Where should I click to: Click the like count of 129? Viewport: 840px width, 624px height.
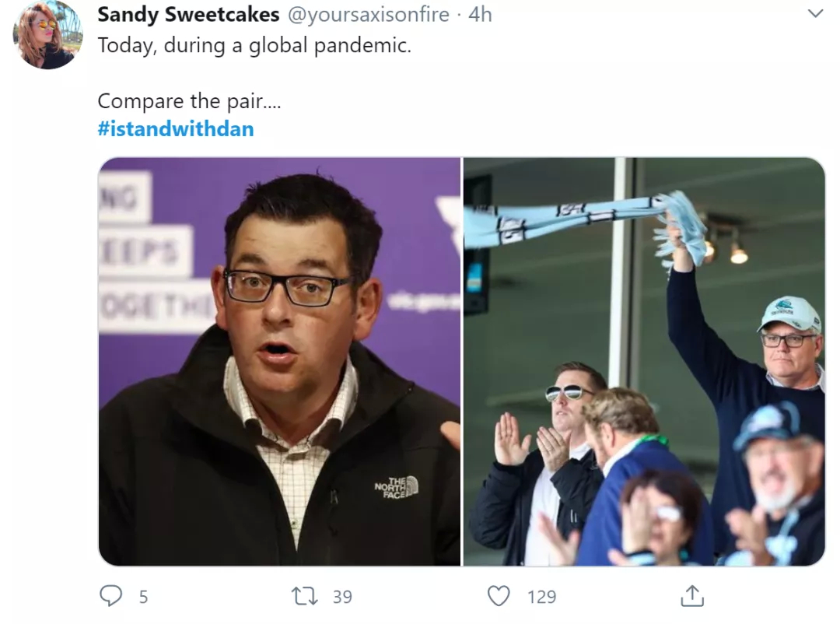click(541, 597)
